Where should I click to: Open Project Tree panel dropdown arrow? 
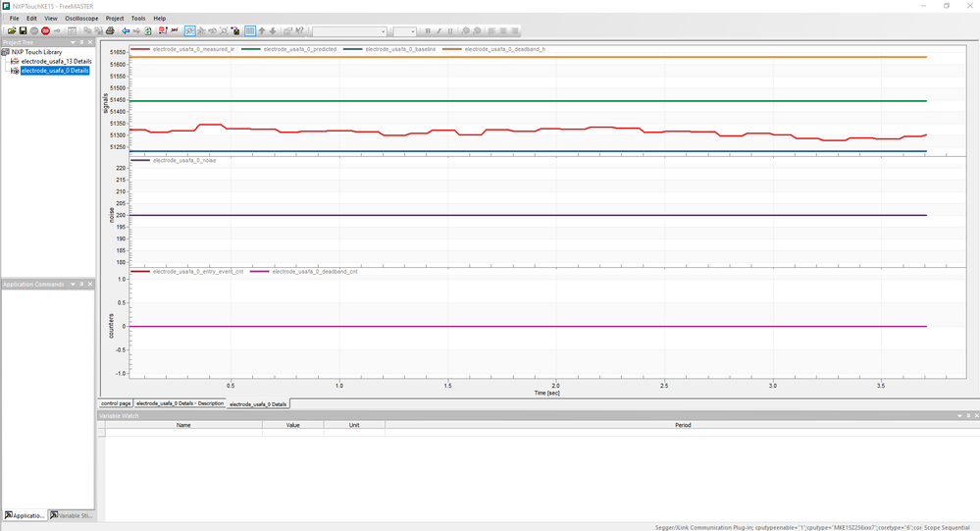[x=73, y=42]
